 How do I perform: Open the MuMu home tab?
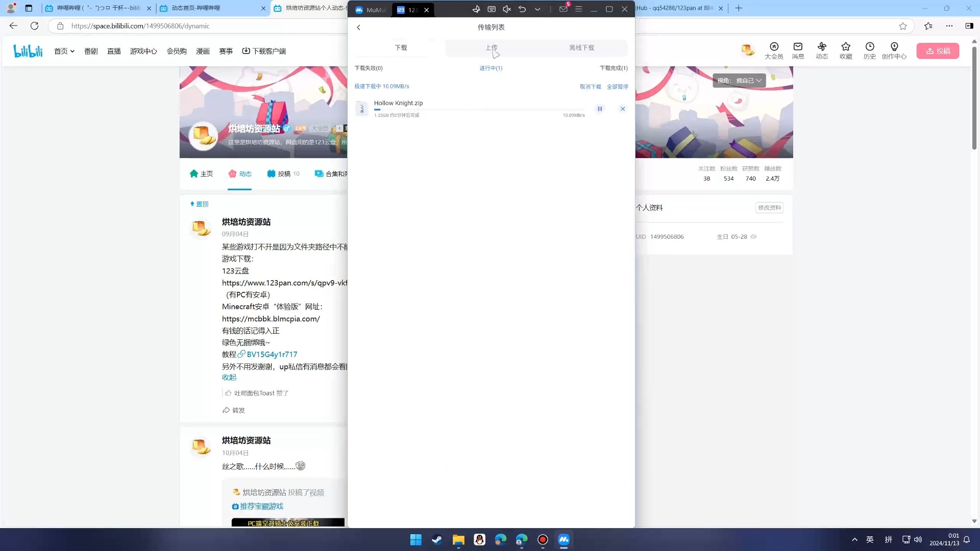point(371,10)
